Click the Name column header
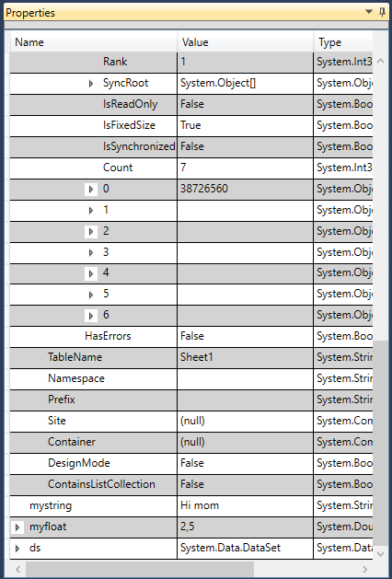Viewport: 392px width, 579px height. (94, 42)
